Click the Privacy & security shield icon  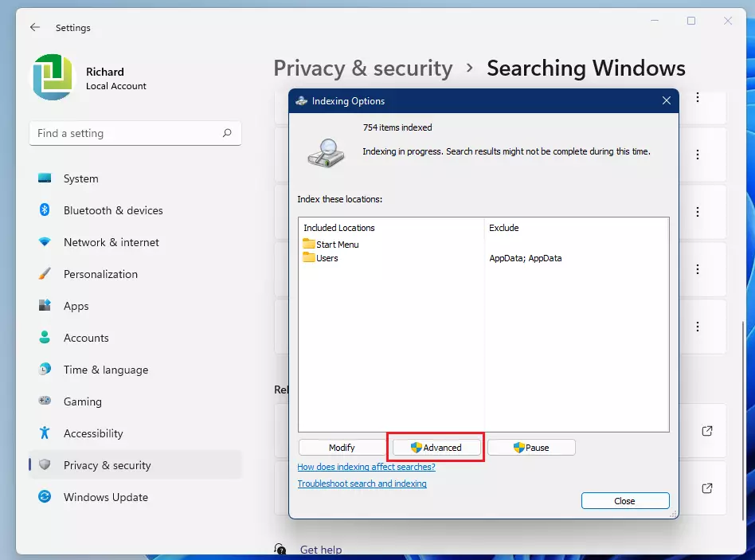tap(45, 464)
